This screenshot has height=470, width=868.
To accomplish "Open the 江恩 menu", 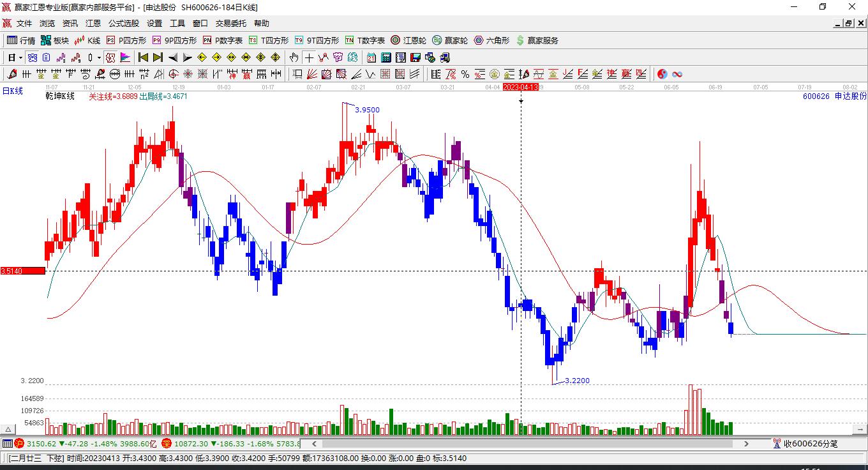I will click(x=93, y=24).
